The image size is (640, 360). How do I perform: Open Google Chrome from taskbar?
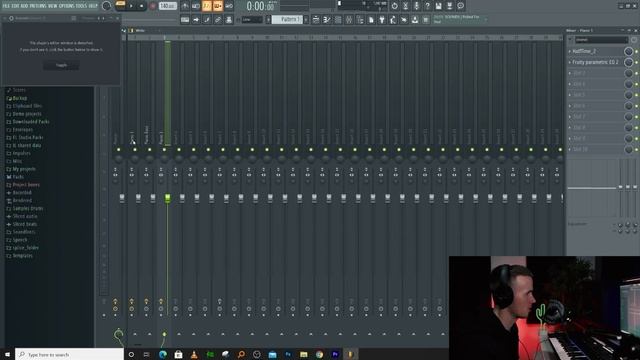click(x=319, y=354)
